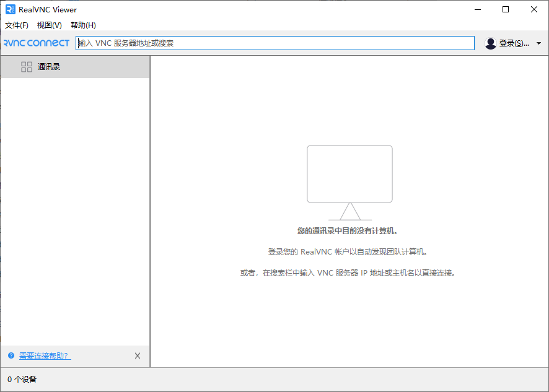Click the 0 个设备 status bar text
Viewport: 549px width, 392px height.
[22, 380]
